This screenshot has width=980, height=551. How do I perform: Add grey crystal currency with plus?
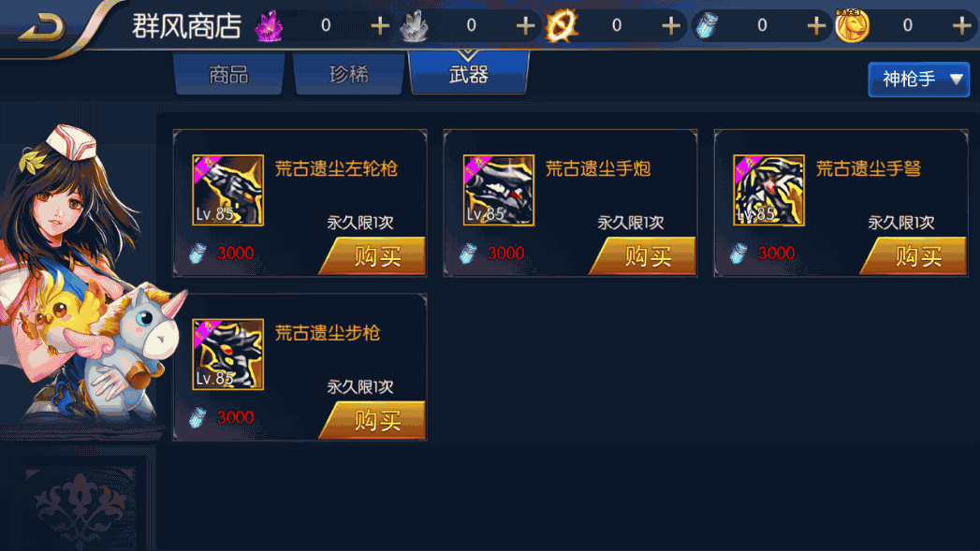[526, 25]
